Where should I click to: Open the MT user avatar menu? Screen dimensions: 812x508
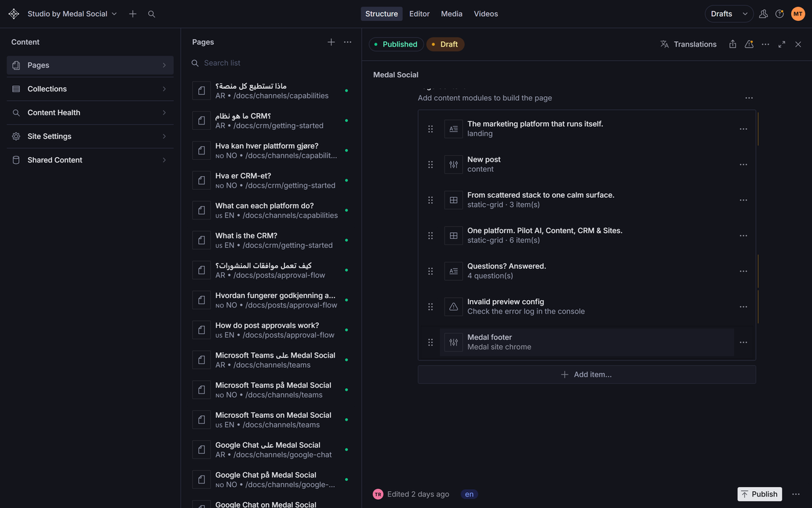coord(798,14)
